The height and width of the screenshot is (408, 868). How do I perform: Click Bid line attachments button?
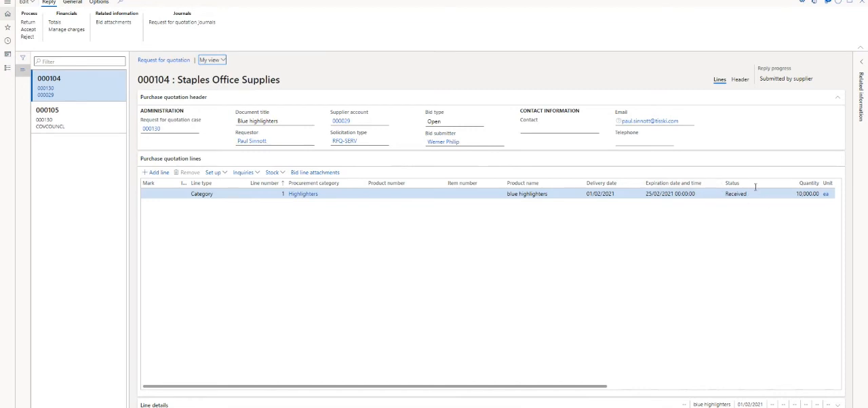[x=315, y=172]
